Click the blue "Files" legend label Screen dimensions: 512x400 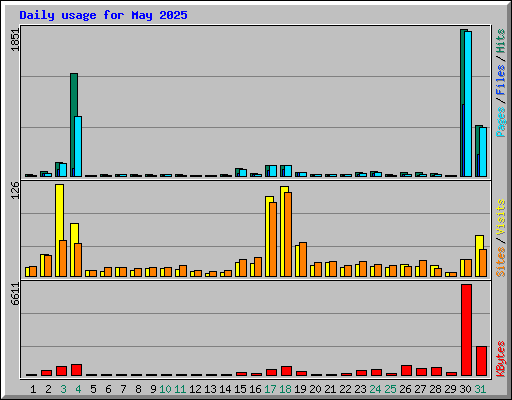coord(501,80)
